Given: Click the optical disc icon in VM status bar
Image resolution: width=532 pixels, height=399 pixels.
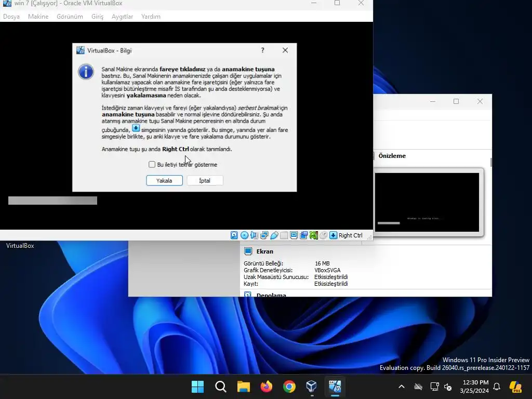Looking at the screenshot, I should pos(244,235).
